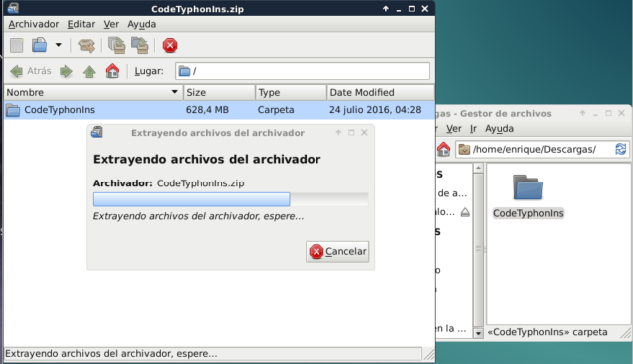Click the Carpeta type cell

pos(276,110)
